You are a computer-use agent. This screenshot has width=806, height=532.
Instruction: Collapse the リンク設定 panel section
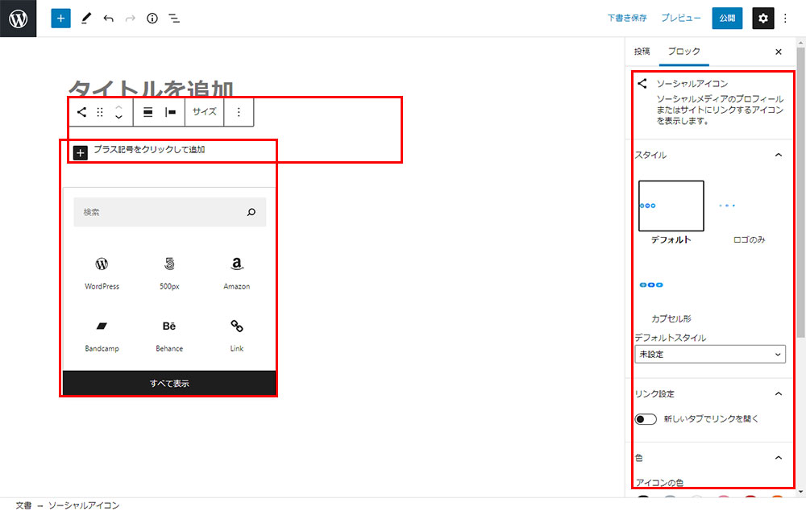tap(778, 393)
